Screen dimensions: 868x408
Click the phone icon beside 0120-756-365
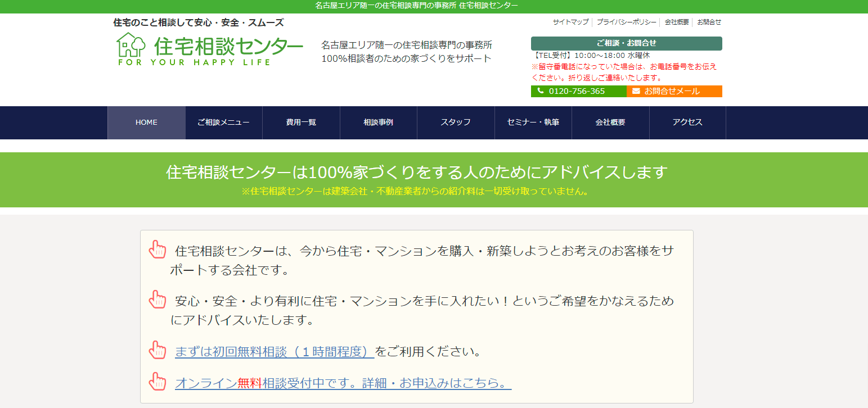pyautogui.click(x=541, y=91)
